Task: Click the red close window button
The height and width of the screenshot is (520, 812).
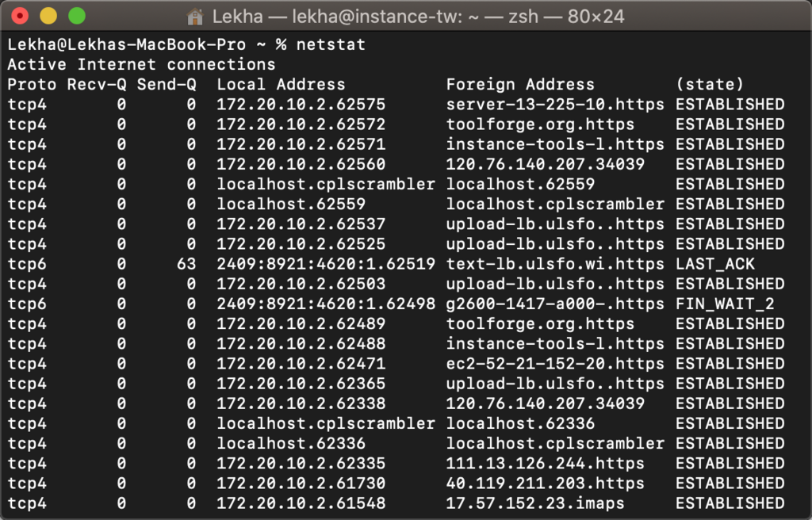Action: (20, 16)
